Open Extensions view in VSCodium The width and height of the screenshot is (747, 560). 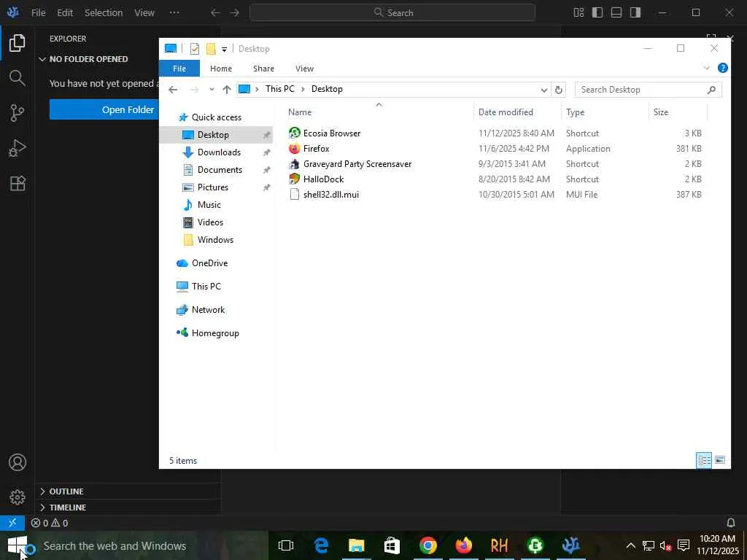(18, 183)
